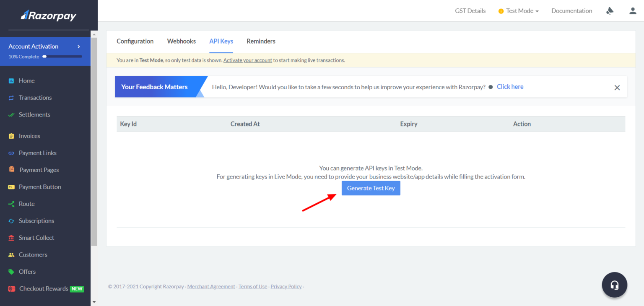The width and height of the screenshot is (644, 306).
Task: Open the support headset widget
Action: pos(614,285)
